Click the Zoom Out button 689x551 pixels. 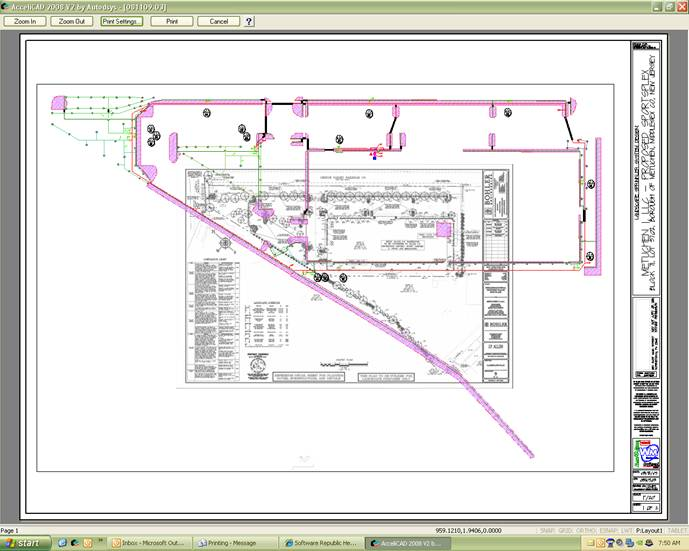point(72,21)
